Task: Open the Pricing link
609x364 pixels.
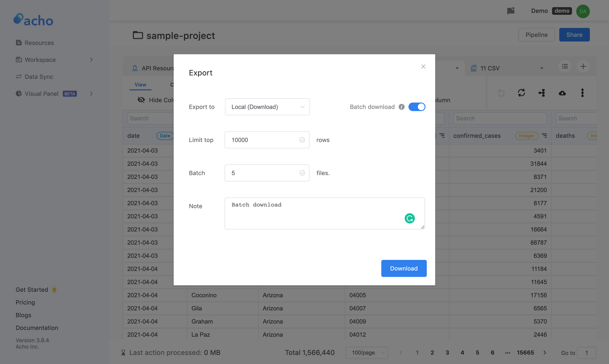Action: pyautogui.click(x=25, y=303)
